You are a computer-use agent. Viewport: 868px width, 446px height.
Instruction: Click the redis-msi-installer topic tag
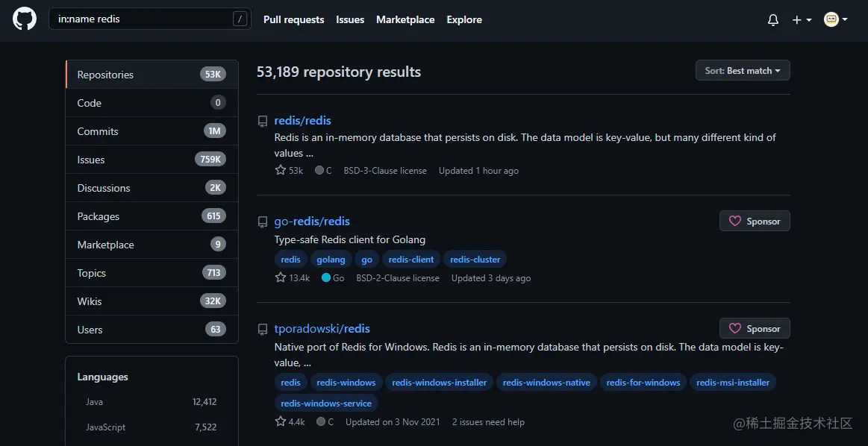[733, 383]
